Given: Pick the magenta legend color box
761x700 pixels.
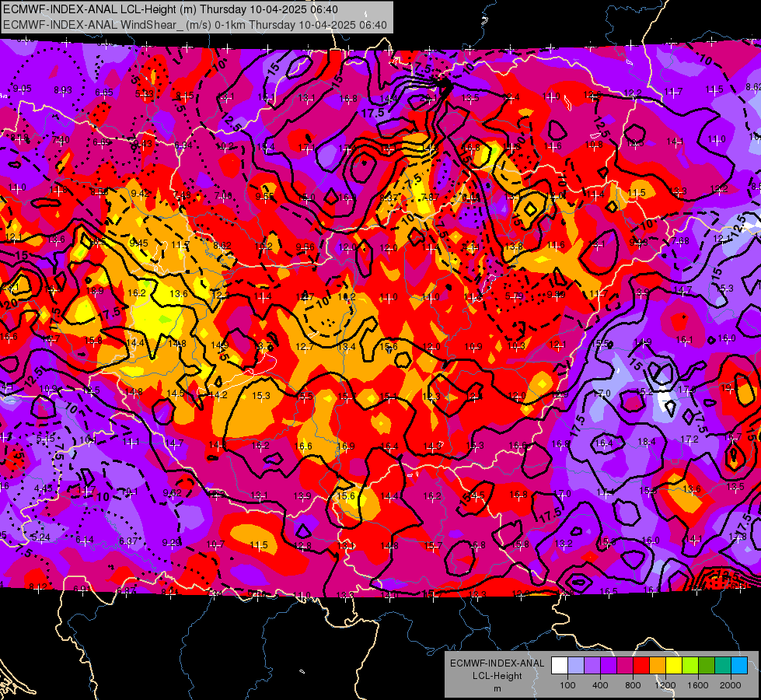Looking at the screenshot, I should tap(625, 666).
